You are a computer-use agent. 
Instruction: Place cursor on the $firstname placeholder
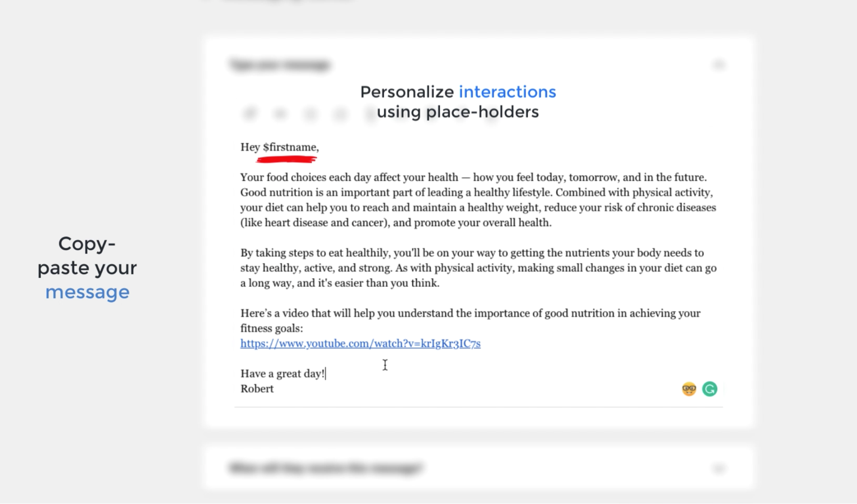point(290,147)
